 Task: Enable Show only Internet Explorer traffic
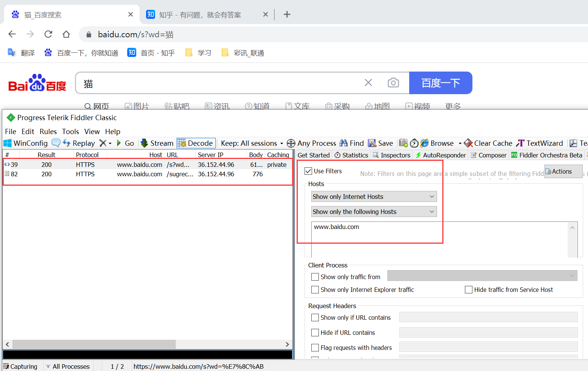click(315, 290)
